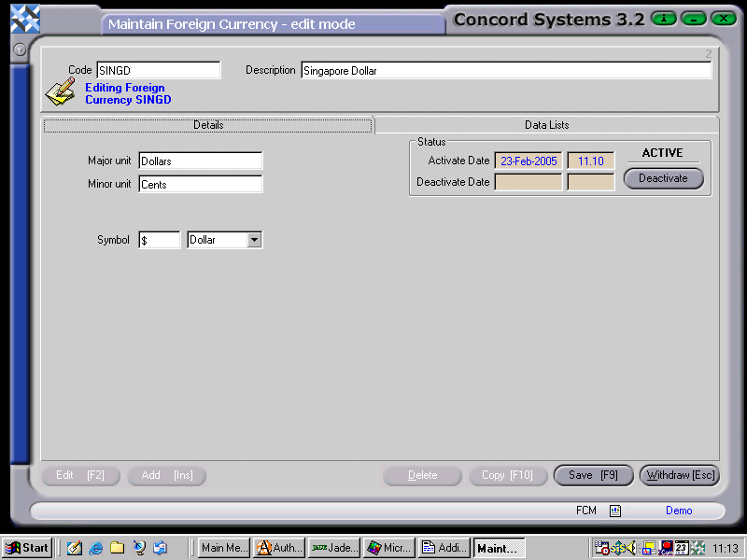The image size is (747, 560).
Task: Click the FCM document icon in status bar
Action: (614, 511)
